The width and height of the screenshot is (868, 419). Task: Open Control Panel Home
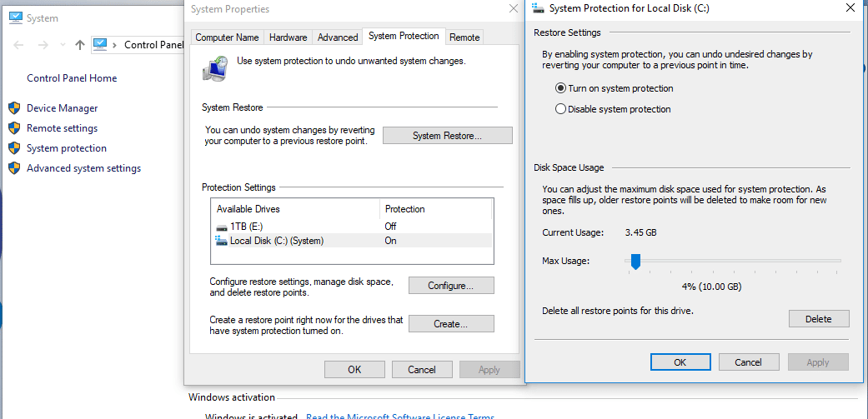[x=72, y=78]
